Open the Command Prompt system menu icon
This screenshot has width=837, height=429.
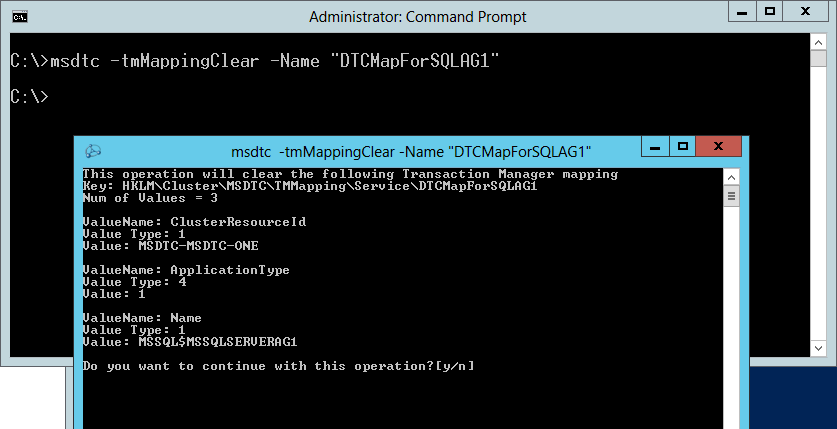pos(20,17)
